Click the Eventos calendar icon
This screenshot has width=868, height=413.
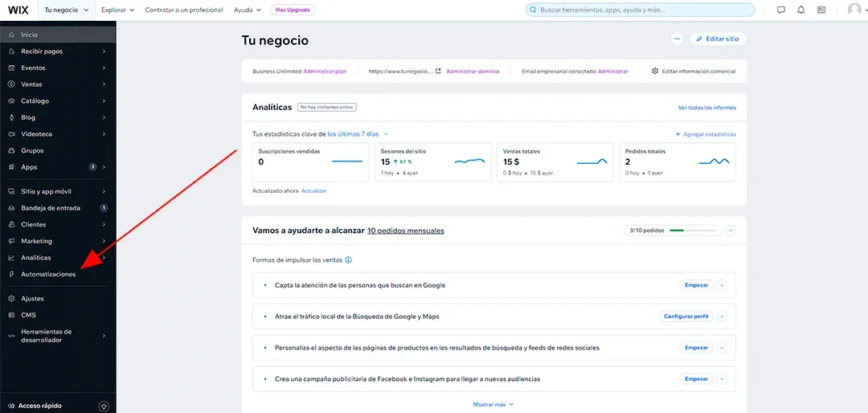pyautogui.click(x=11, y=68)
